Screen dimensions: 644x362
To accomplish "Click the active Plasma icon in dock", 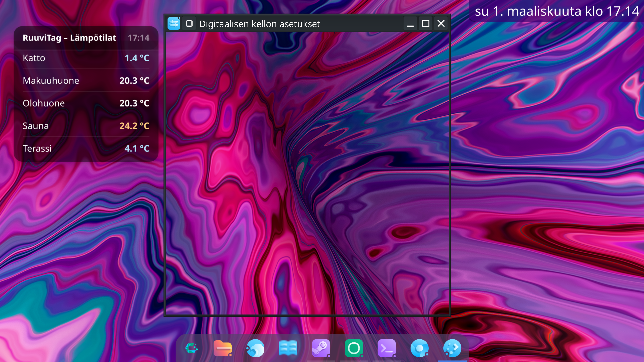I will [452, 348].
